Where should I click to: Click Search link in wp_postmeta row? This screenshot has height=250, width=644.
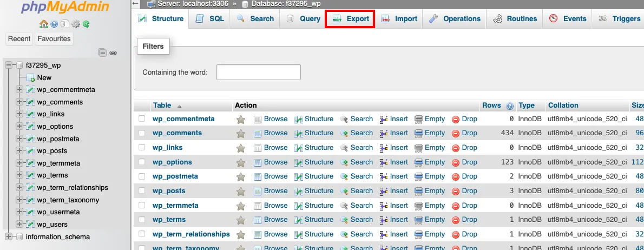click(x=362, y=176)
